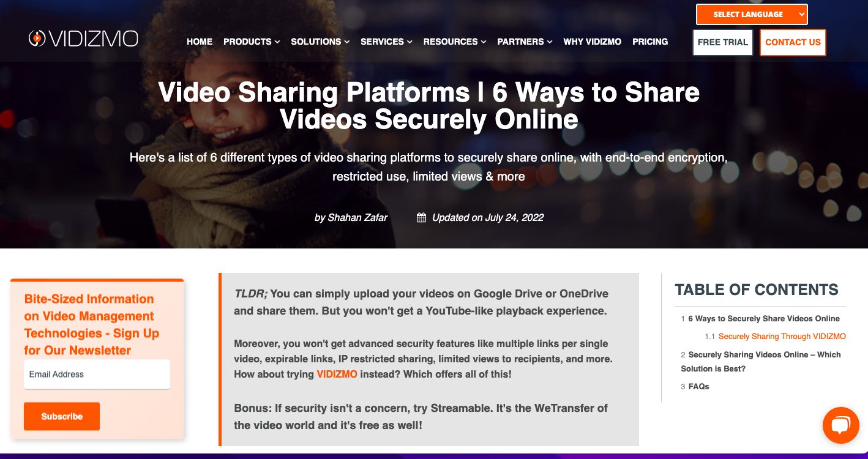Open the PARTNERS dropdown
This screenshot has height=459, width=868.
point(525,42)
